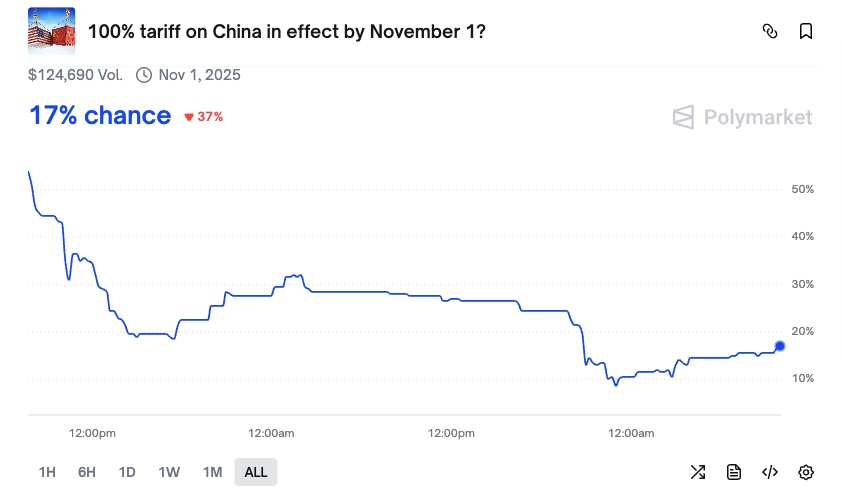Click the Polymarket logo watermark
The image size is (842, 495).
click(x=742, y=117)
